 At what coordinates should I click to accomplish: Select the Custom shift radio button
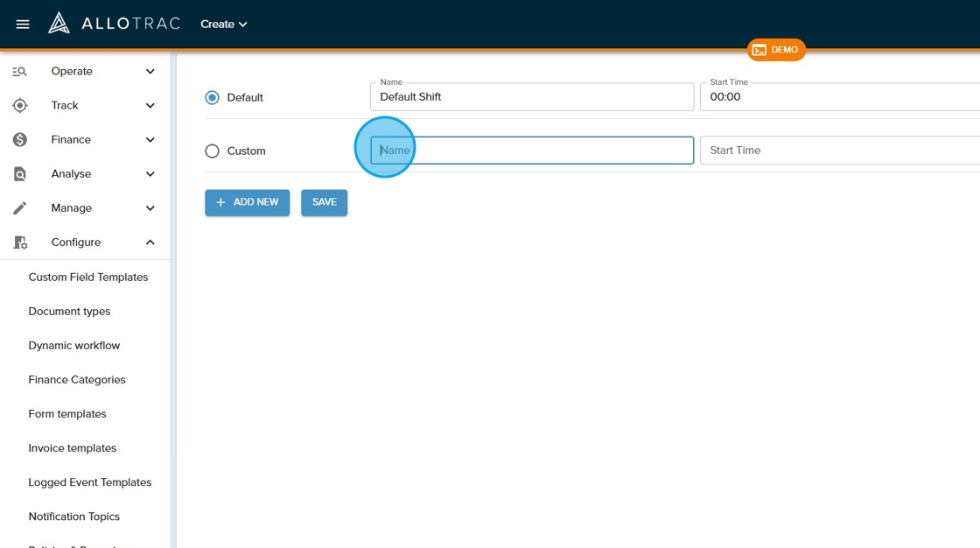tap(212, 151)
